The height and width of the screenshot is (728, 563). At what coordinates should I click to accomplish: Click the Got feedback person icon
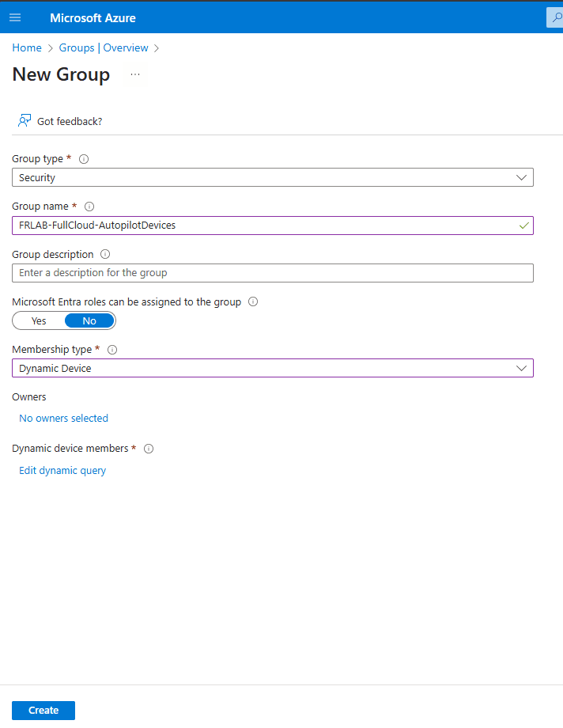tap(25, 121)
